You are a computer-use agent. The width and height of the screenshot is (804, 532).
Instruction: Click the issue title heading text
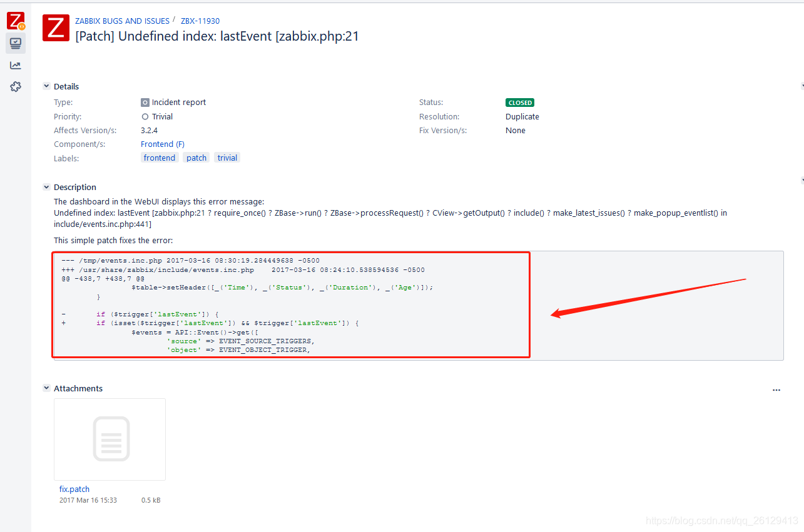click(x=217, y=36)
